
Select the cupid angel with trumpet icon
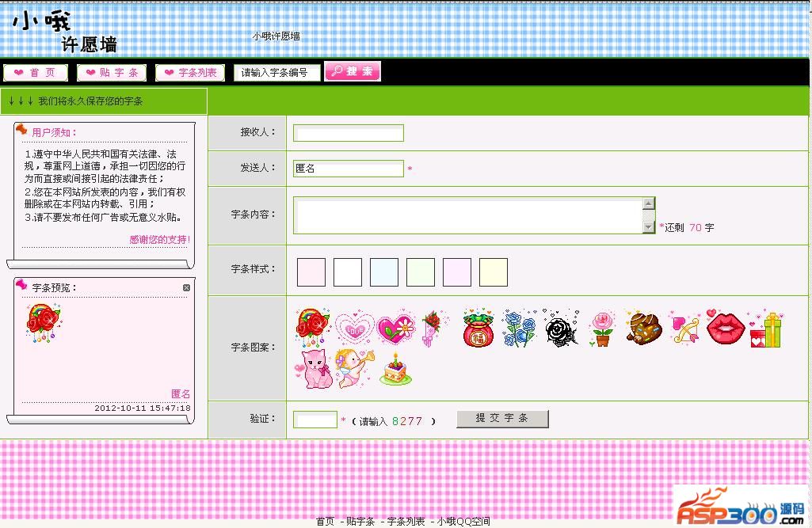354,368
